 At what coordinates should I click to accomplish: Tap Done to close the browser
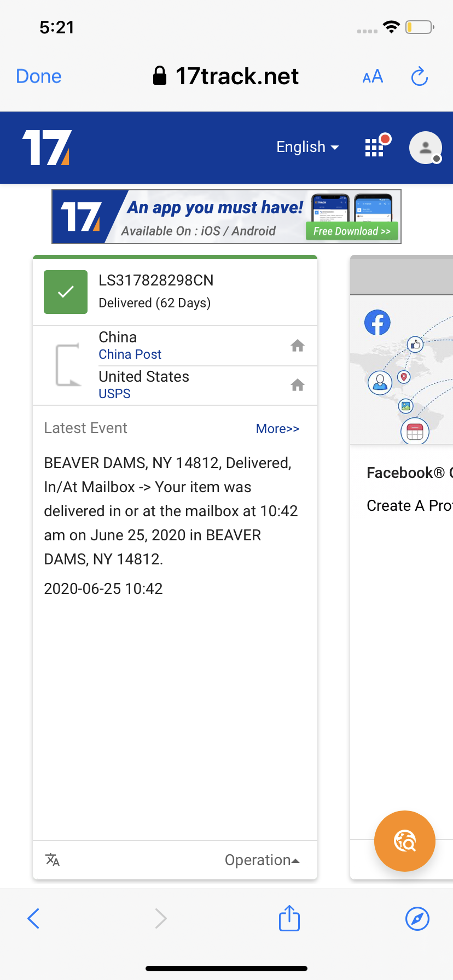39,77
